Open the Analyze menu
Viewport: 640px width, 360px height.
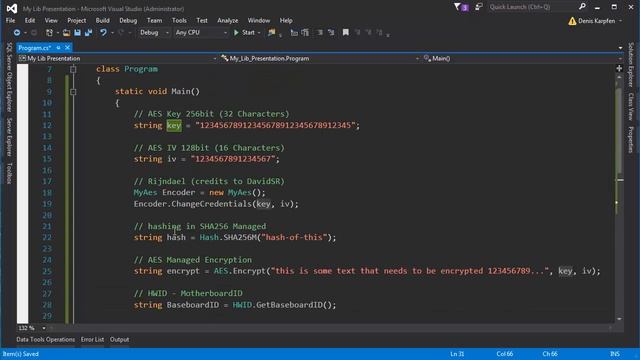click(x=228, y=20)
